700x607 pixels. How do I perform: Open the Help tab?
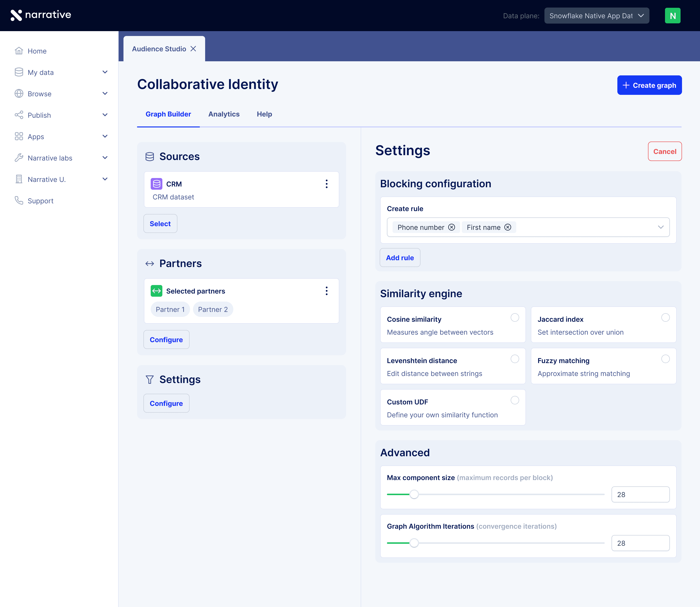point(264,114)
